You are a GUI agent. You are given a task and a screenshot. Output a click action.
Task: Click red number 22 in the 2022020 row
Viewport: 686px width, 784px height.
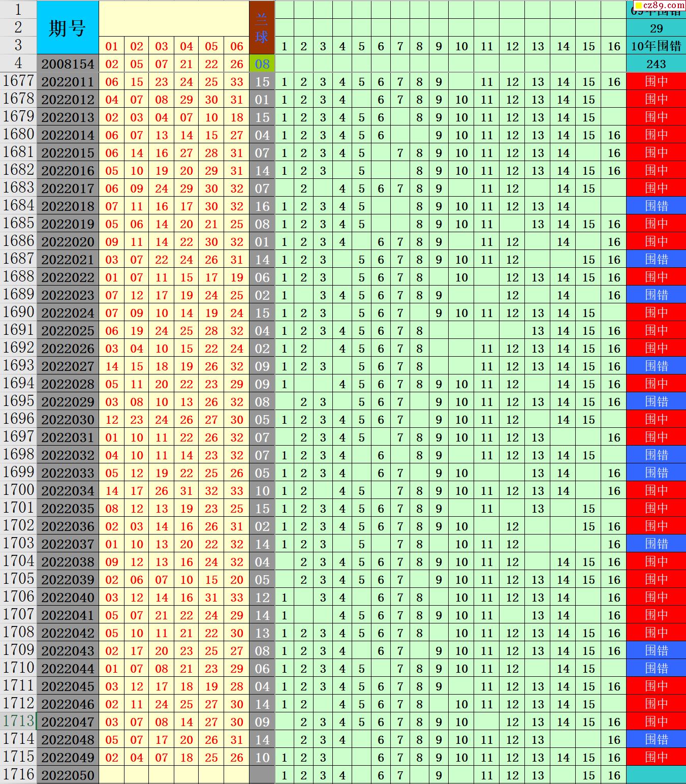186,242
